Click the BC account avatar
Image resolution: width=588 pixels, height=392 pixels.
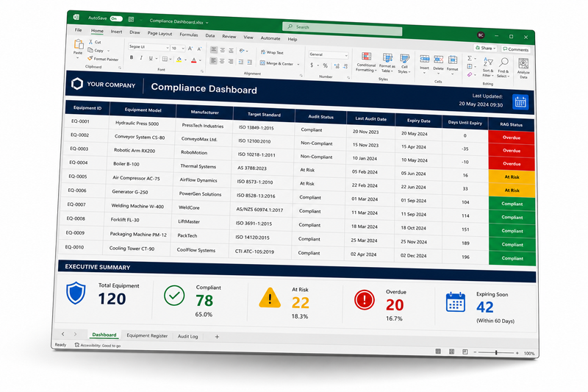pos(481,35)
